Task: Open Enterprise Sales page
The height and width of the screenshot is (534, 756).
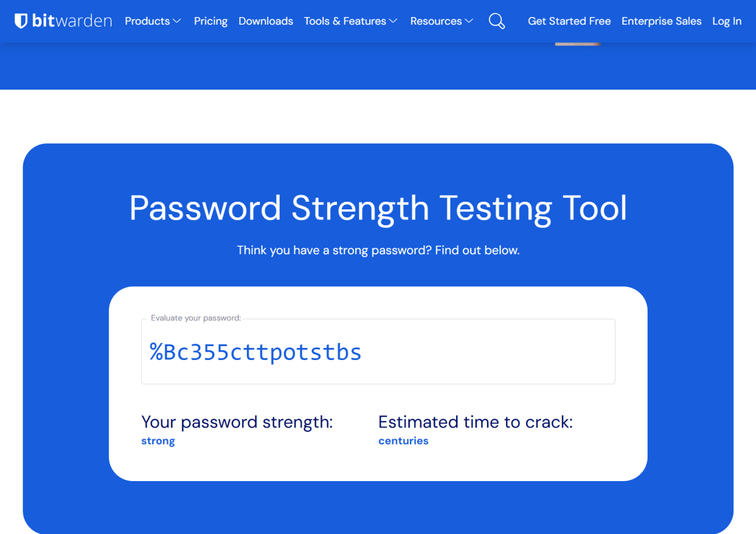Action: pos(661,21)
